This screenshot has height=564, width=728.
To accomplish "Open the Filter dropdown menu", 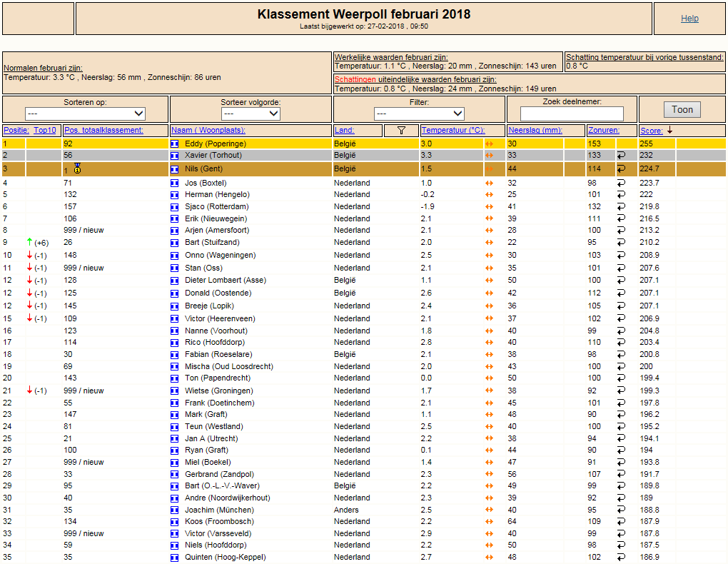I will pos(419,114).
